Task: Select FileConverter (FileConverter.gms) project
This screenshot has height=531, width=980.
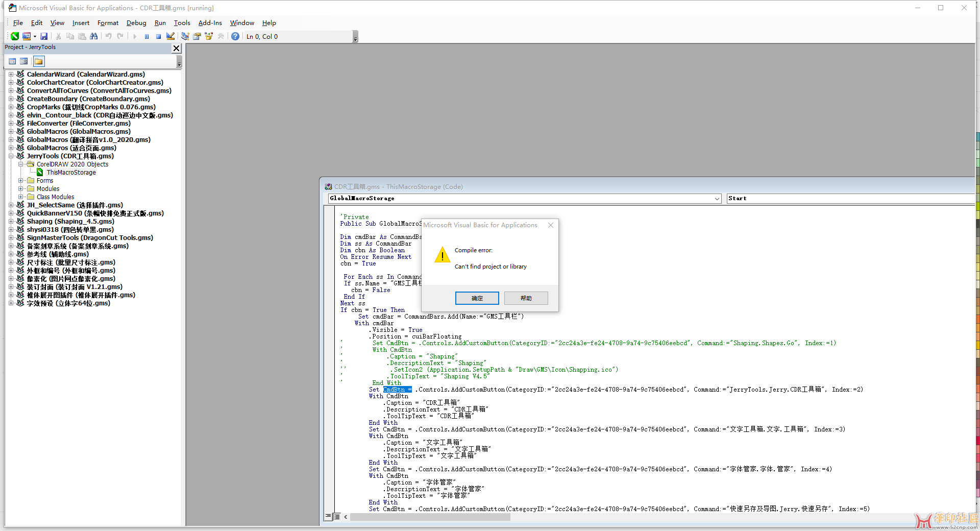Action: (x=79, y=124)
